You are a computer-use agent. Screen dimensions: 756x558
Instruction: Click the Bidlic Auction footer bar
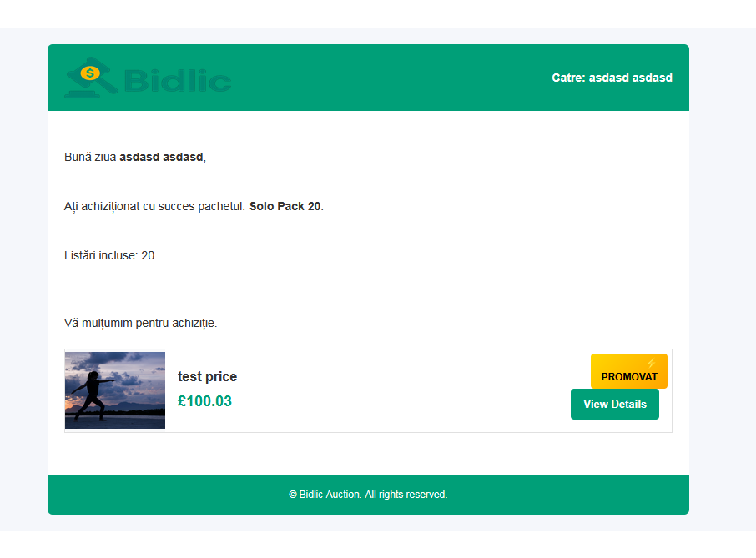tap(369, 494)
